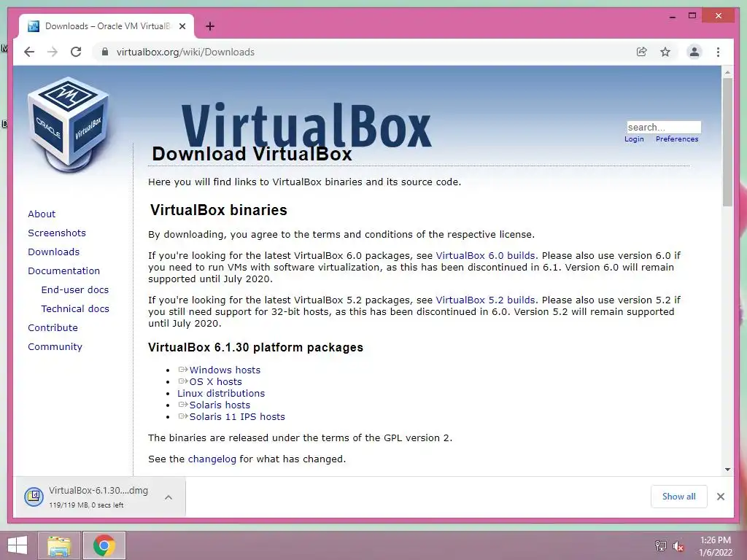Image resolution: width=747 pixels, height=560 pixels.
Task: Reload the VirtualBox downloads page
Action: [x=76, y=52]
